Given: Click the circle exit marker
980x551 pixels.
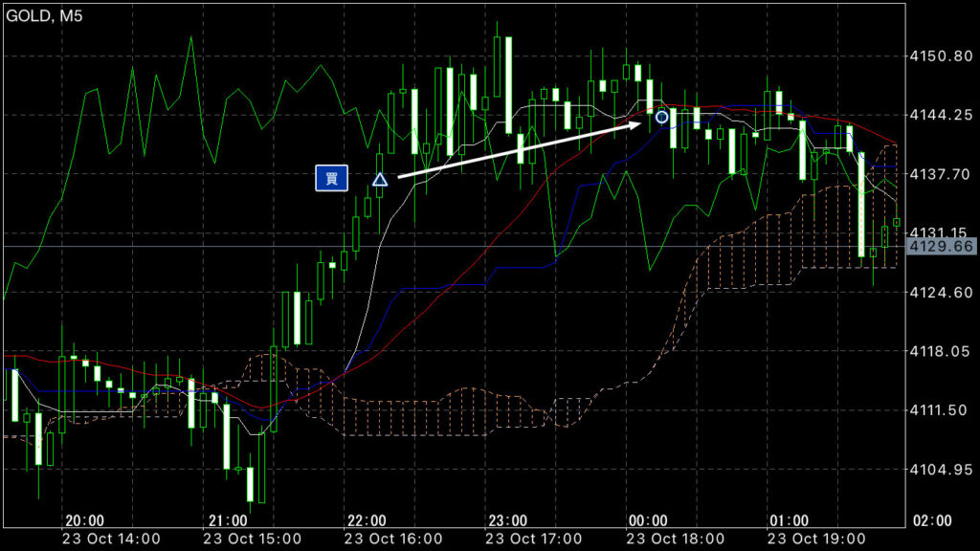Looking at the screenshot, I should pyautogui.click(x=661, y=117).
